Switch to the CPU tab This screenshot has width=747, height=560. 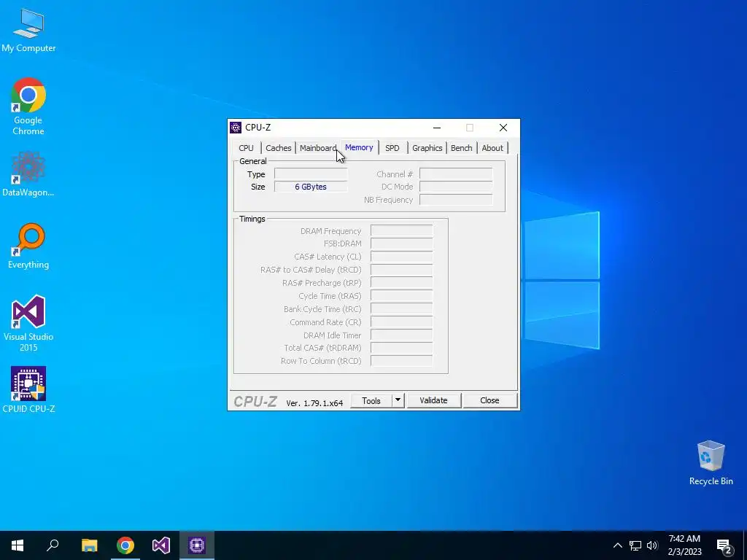point(247,148)
